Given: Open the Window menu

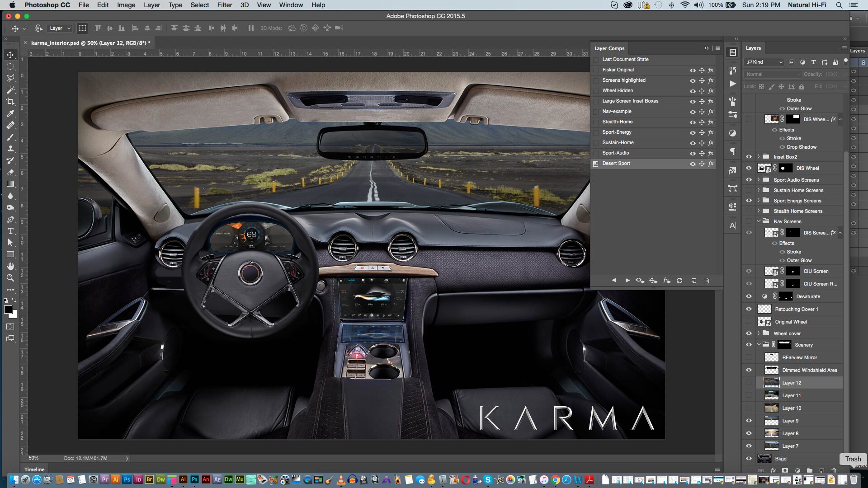Looking at the screenshot, I should pyautogui.click(x=291, y=5).
